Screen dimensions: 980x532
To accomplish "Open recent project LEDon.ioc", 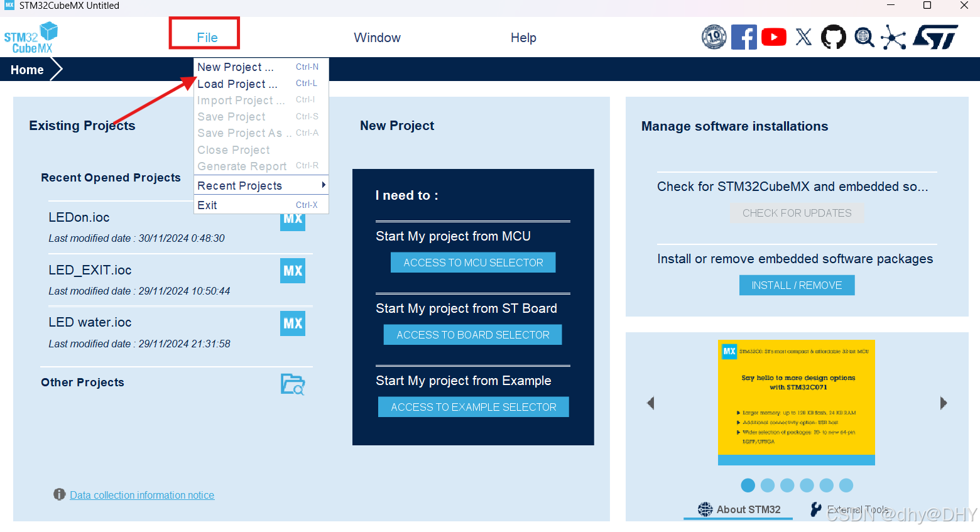I will click(79, 217).
